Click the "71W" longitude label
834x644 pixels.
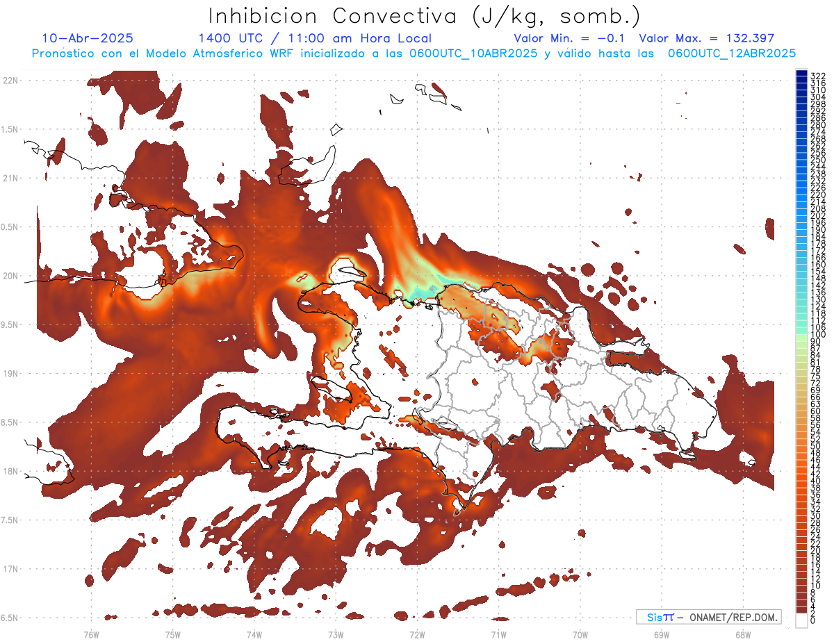coord(498,634)
